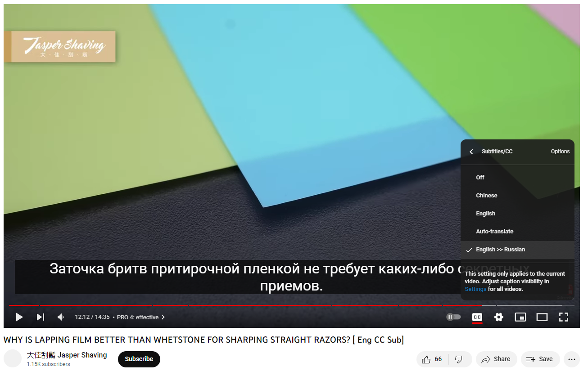Expand the PRO 4: effective chapter

click(x=140, y=317)
